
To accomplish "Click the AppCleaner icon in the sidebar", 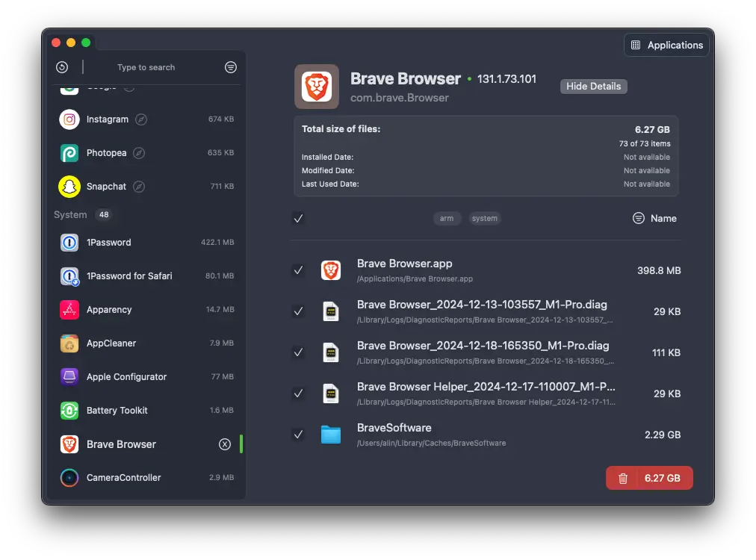I will 69,343.
